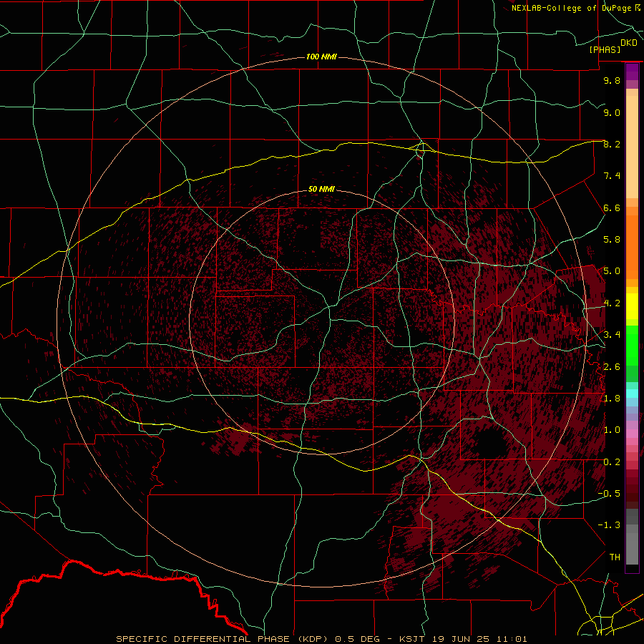Image resolution: width=644 pixels, height=644 pixels.
Task: Select the yellow band of the color bar
Action: (x=632, y=306)
